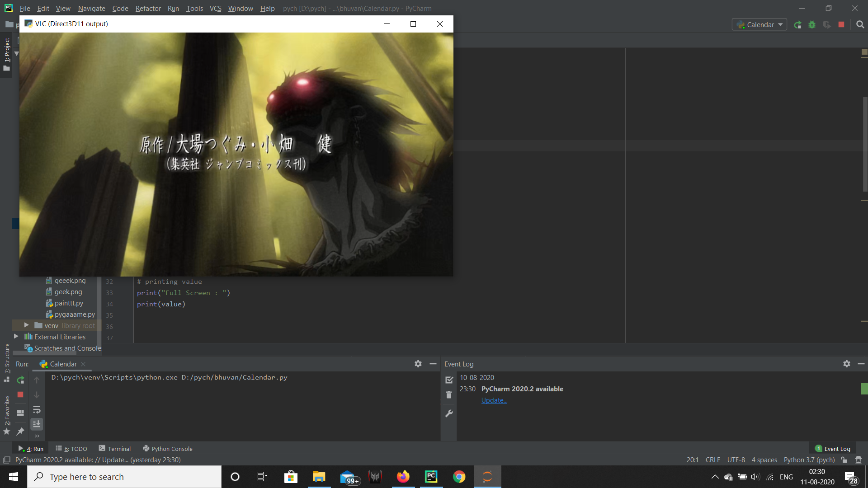
Task: Click the editor vertical scrollbar
Action: click(864, 145)
